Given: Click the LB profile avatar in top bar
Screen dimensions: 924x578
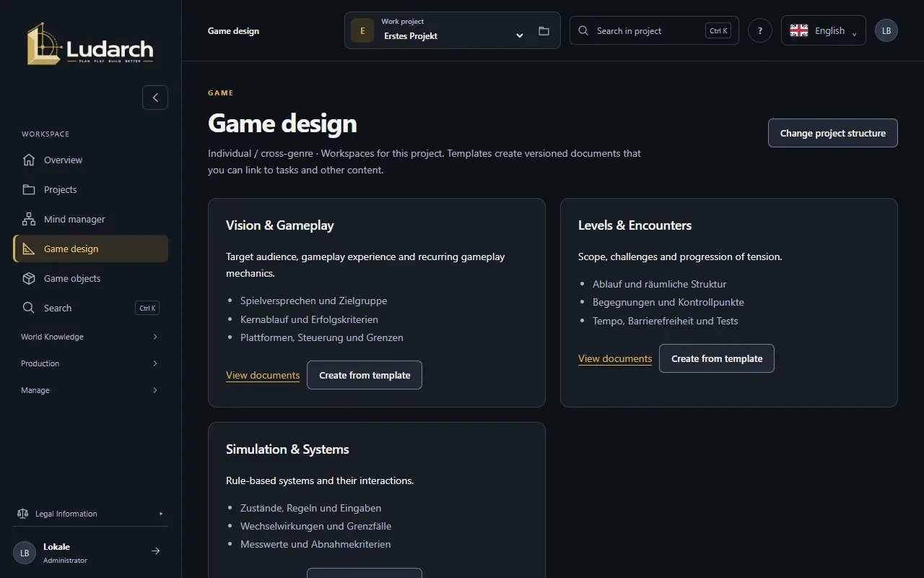Looking at the screenshot, I should click(x=886, y=30).
